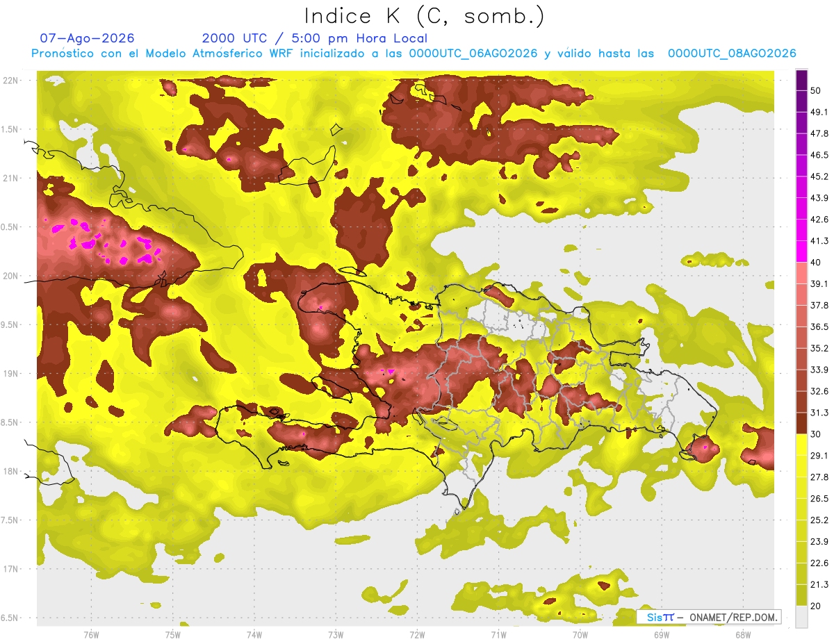The image size is (834, 644).
Task: Click the colorbar value "25.2"
Action: click(819, 520)
